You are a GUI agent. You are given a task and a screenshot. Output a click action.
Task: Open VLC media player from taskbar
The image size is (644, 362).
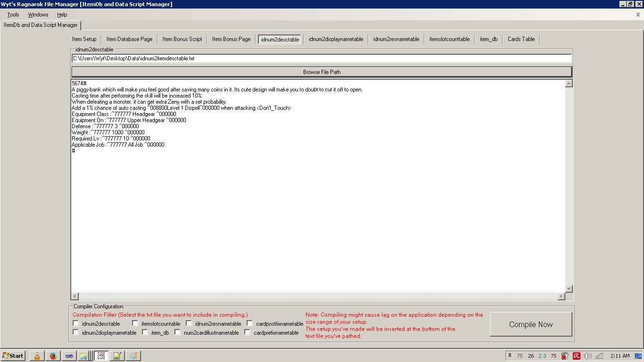pyautogui.click(x=37, y=356)
